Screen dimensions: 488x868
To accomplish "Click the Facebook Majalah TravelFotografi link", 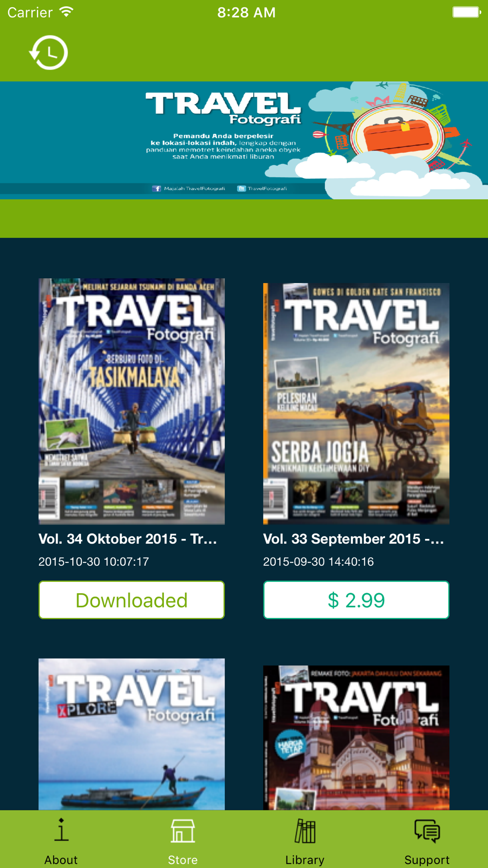I will [189, 188].
